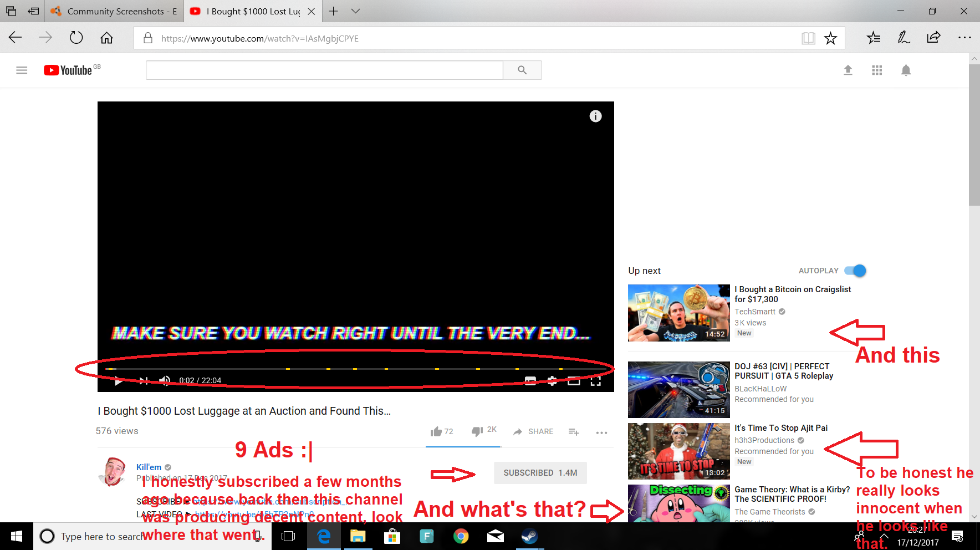Play the video with the play button
The height and width of the screenshot is (550, 980).
coord(118,380)
